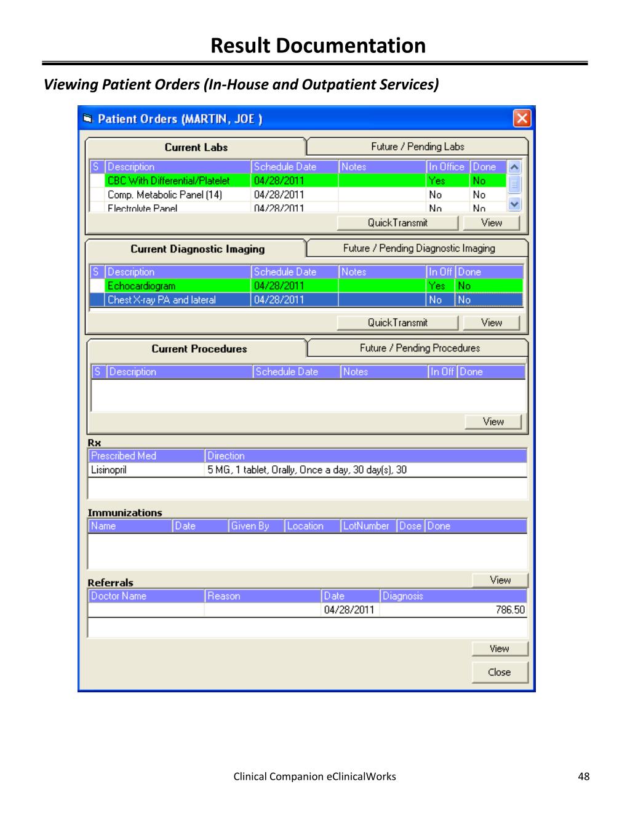Screen dimensions: 630x840
Task: Click QuickTransmit under Current Labs
Action: click(397, 223)
